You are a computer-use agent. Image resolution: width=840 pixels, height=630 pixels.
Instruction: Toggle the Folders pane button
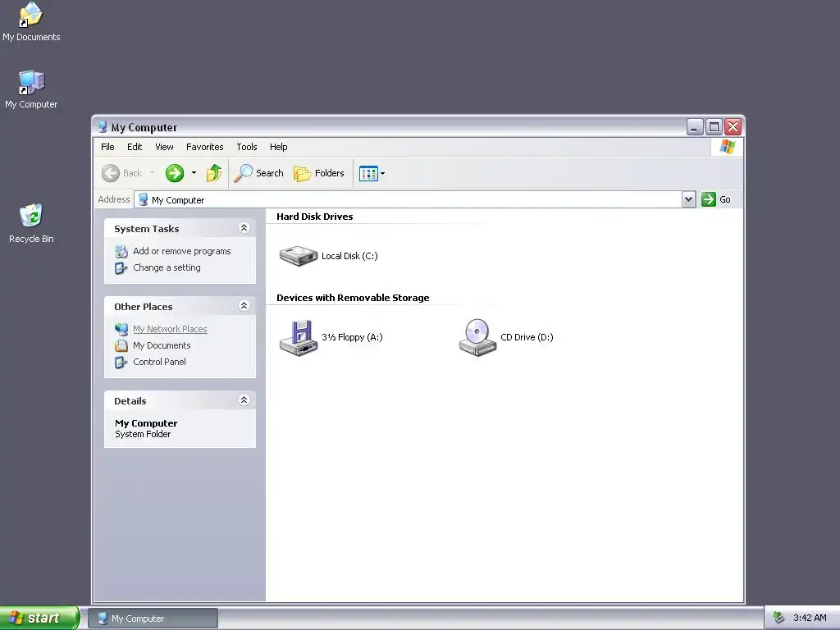pyautogui.click(x=319, y=173)
